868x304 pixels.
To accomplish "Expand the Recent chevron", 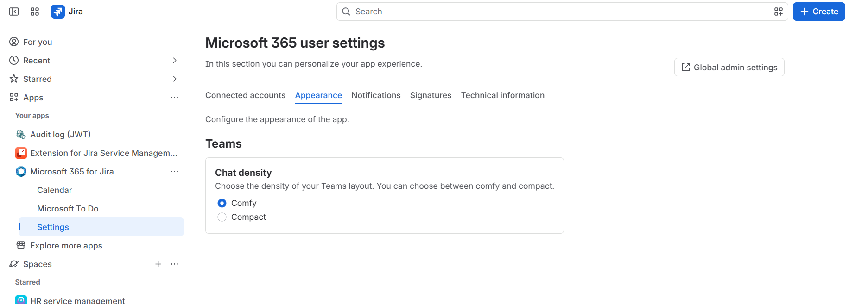I will tap(175, 61).
